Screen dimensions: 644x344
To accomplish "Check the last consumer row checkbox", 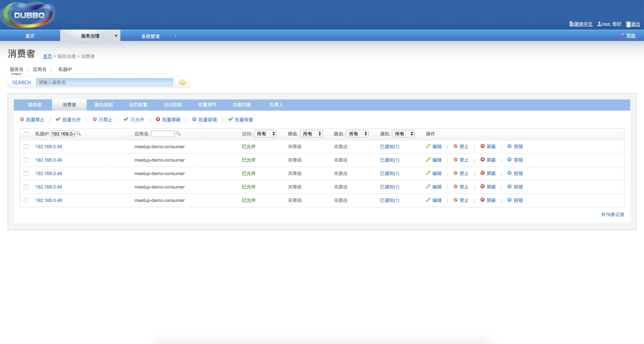I will (26, 200).
